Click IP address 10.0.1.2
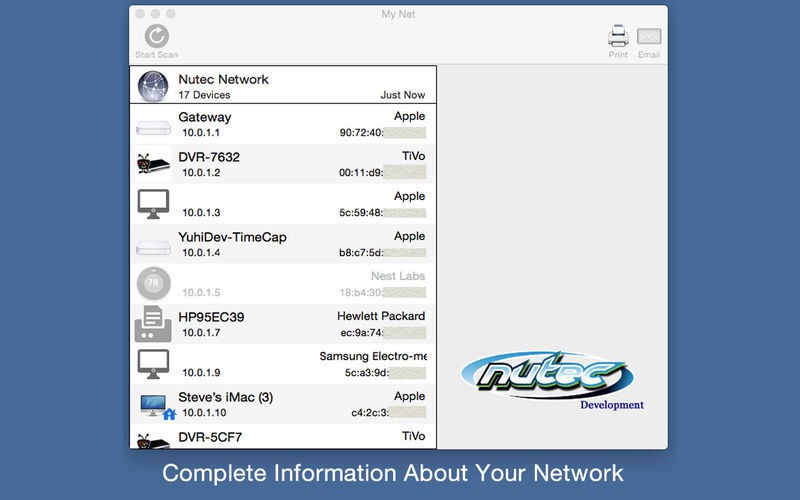Image resolution: width=800 pixels, height=500 pixels. 201,172
